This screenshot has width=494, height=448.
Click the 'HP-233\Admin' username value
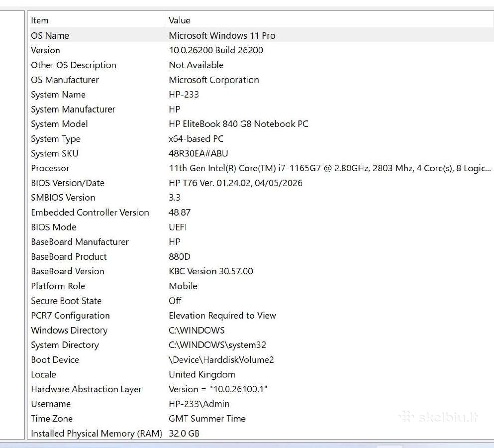[x=199, y=404]
